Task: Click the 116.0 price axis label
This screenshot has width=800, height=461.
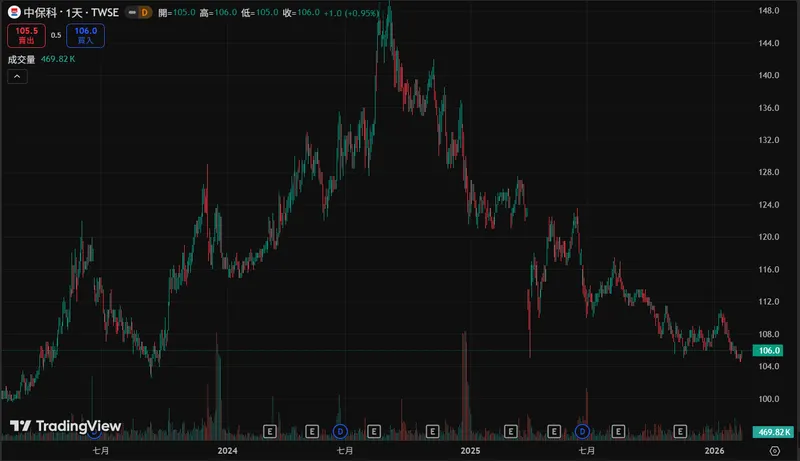Action: pyautogui.click(x=769, y=270)
